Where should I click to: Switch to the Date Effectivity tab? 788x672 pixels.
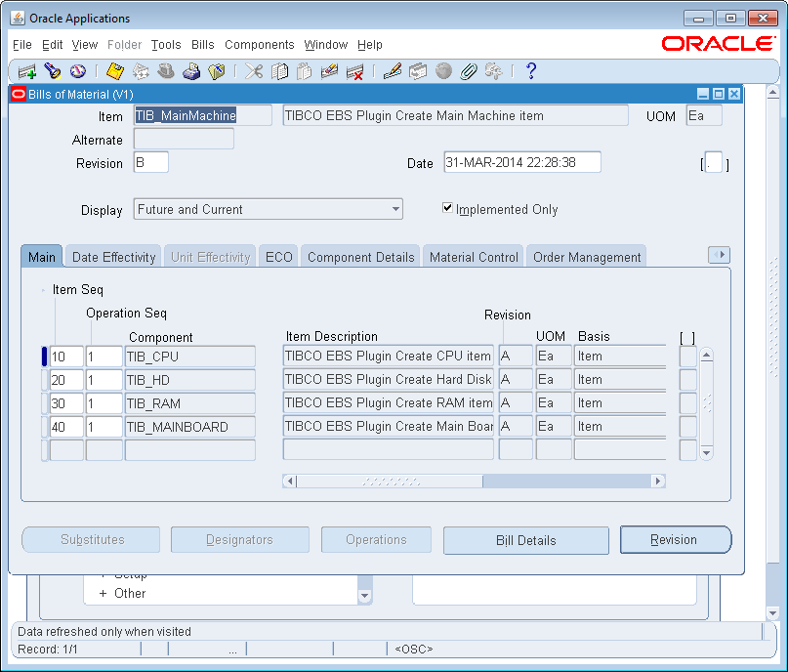(113, 257)
